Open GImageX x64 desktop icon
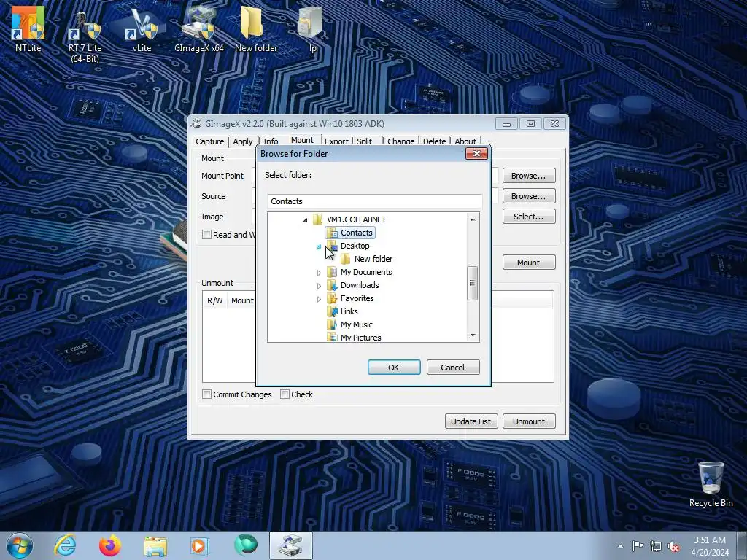The width and height of the screenshot is (747, 560). click(x=198, y=28)
